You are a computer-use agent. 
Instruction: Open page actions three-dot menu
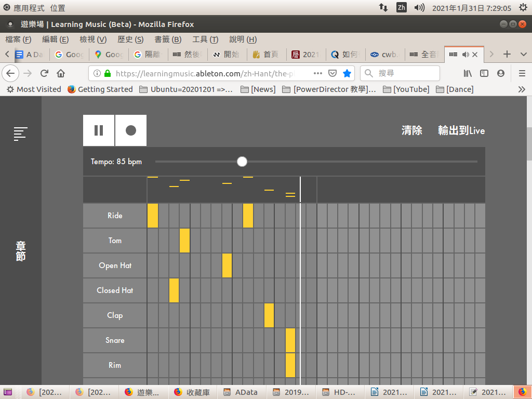coord(318,73)
